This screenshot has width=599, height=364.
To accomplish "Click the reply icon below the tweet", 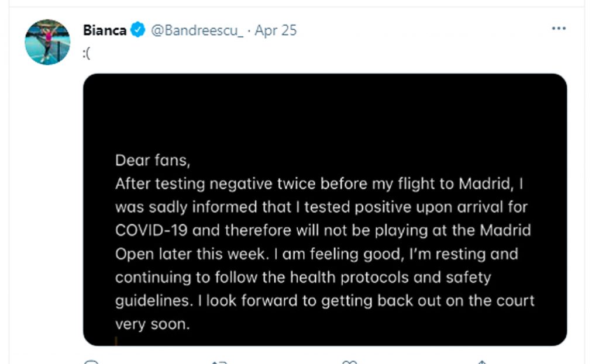I will coord(92,362).
